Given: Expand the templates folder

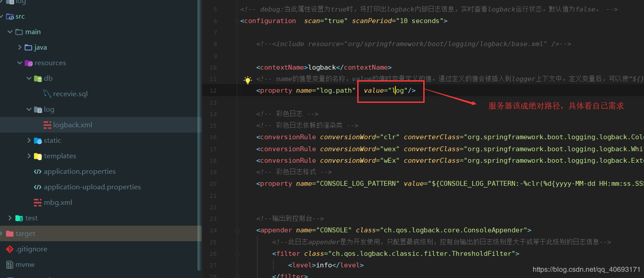Looking at the screenshot, I should pos(29,156).
